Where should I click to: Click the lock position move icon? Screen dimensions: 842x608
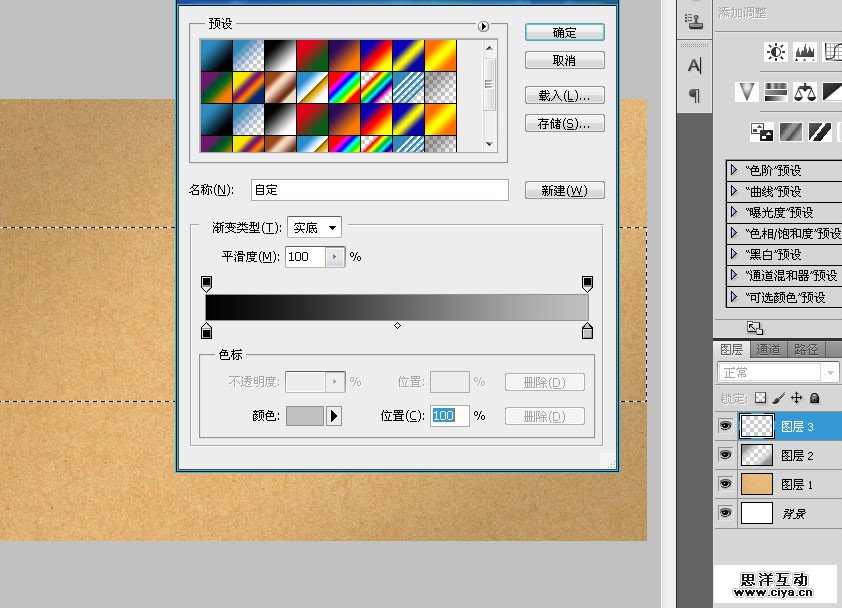tap(797, 398)
